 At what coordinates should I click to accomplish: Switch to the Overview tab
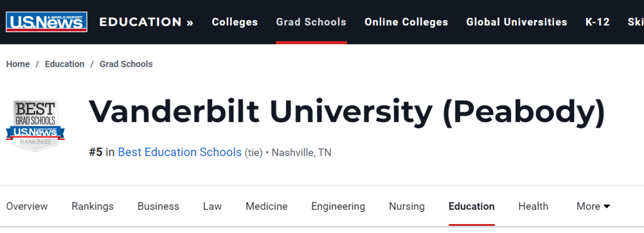(x=27, y=206)
